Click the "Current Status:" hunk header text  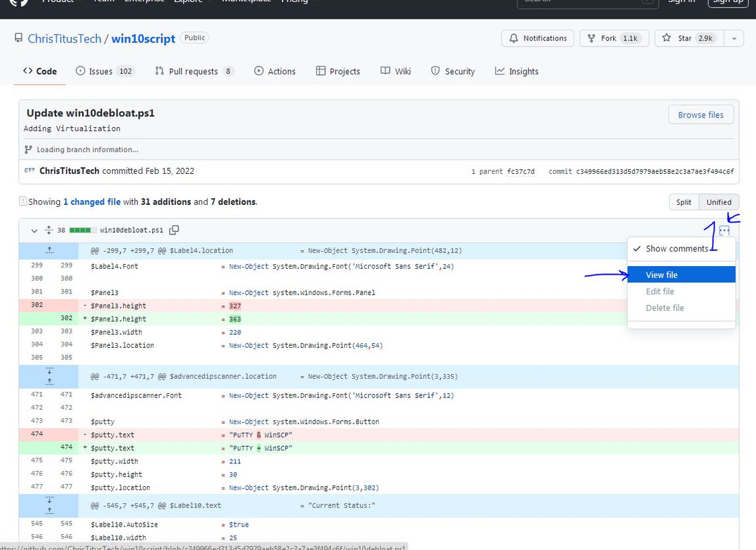[x=342, y=505]
